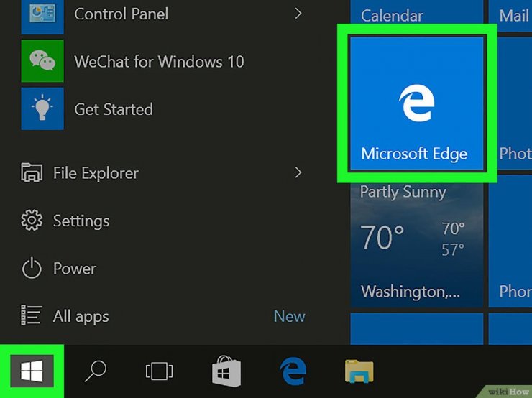This screenshot has height=398, width=532.
Task: Click the Control Panel icon
Action: pyautogui.click(x=42, y=15)
